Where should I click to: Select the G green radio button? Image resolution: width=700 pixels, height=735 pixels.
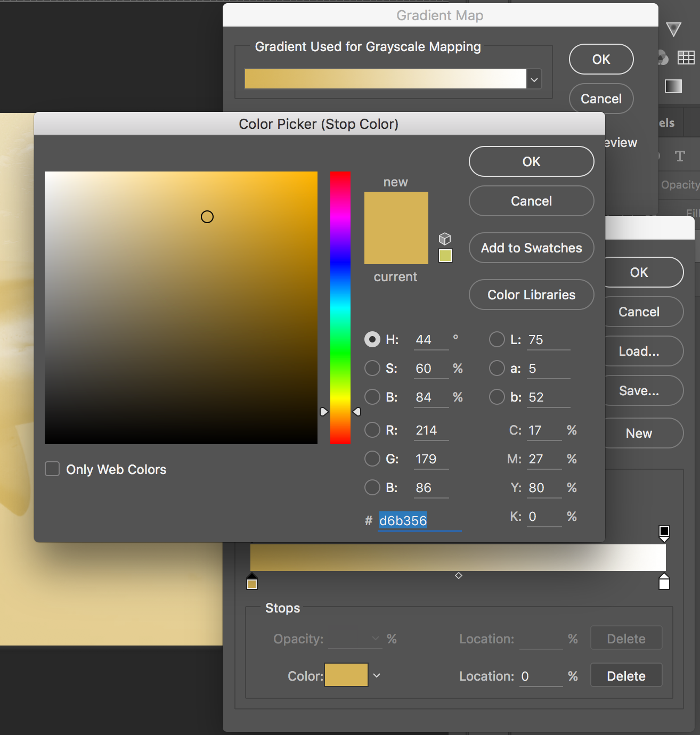click(372, 459)
